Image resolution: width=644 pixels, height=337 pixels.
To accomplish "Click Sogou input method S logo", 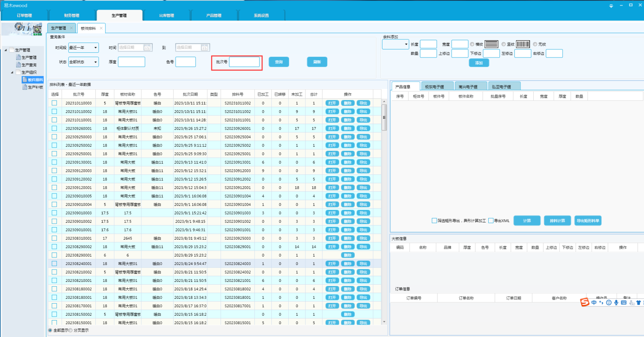I will click(584, 302).
